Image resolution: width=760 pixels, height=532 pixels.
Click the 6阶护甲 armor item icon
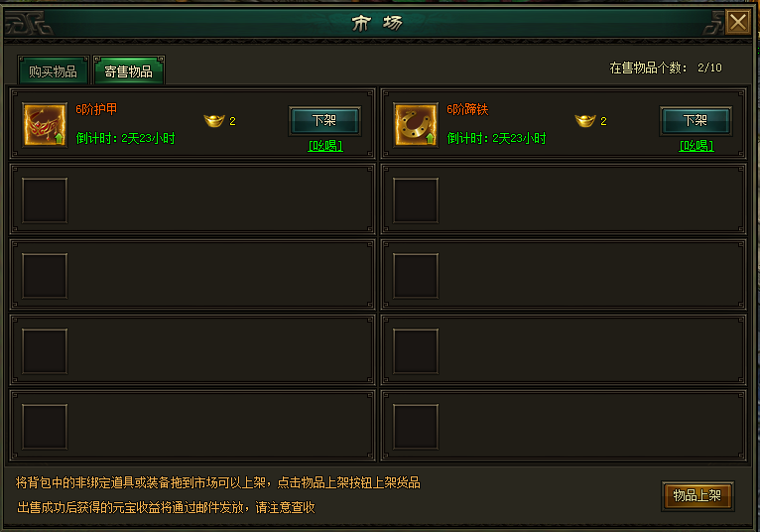pyautogui.click(x=45, y=125)
